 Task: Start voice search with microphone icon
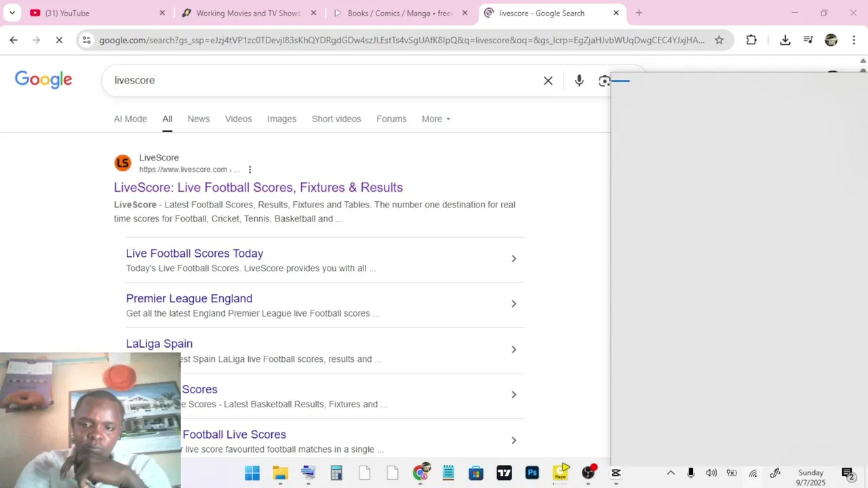[579, 81]
